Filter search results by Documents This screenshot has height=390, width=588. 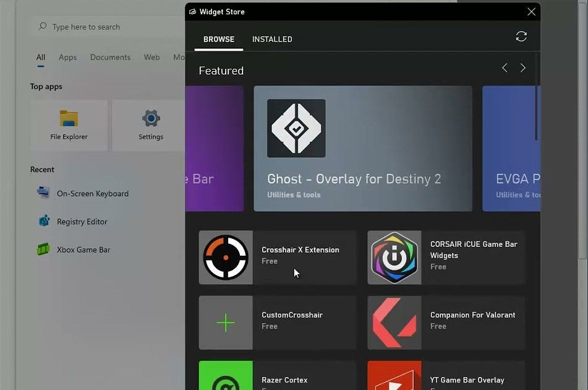pyautogui.click(x=110, y=57)
